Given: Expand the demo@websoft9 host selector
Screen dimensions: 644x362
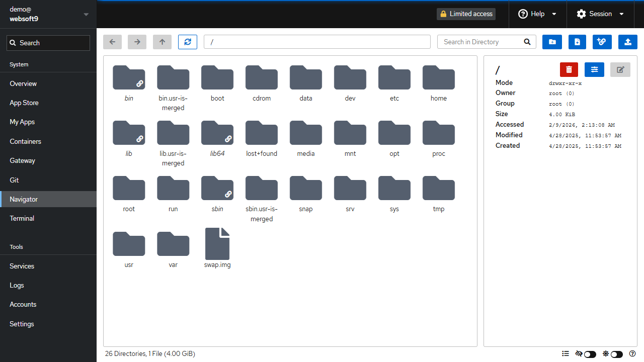Looking at the screenshot, I should point(48,14).
